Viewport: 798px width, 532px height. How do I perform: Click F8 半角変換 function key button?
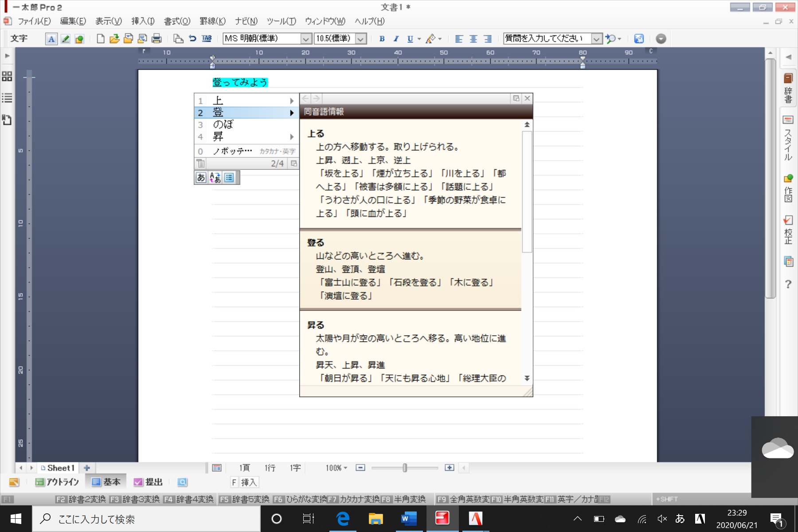point(403,499)
